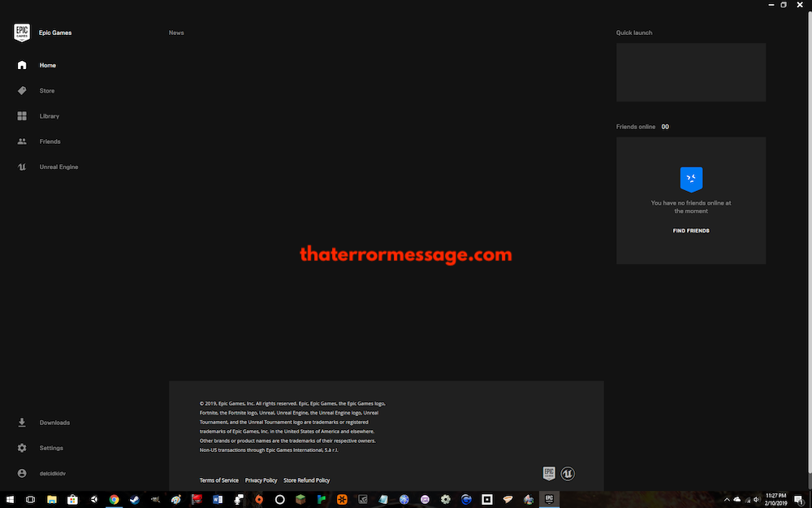Open the volume control in system tray

tap(757, 500)
